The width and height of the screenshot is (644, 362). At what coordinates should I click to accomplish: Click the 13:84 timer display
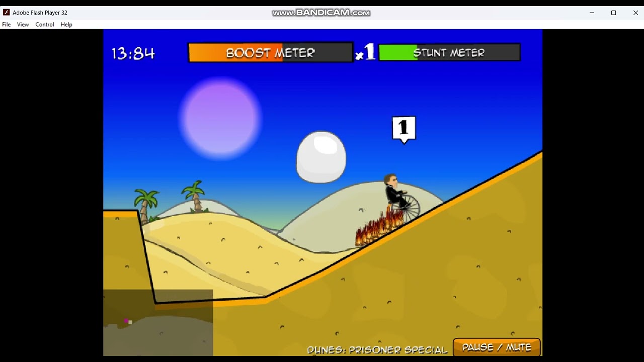[133, 53]
